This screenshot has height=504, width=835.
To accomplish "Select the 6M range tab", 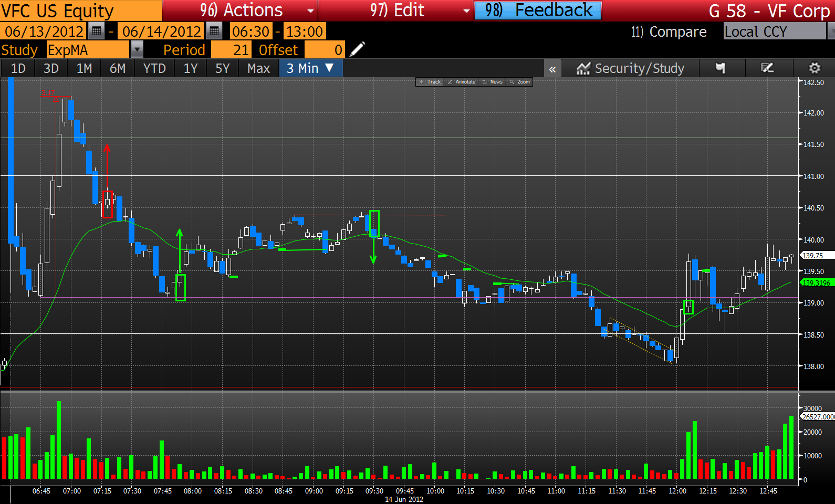I will click(x=118, y=68).
